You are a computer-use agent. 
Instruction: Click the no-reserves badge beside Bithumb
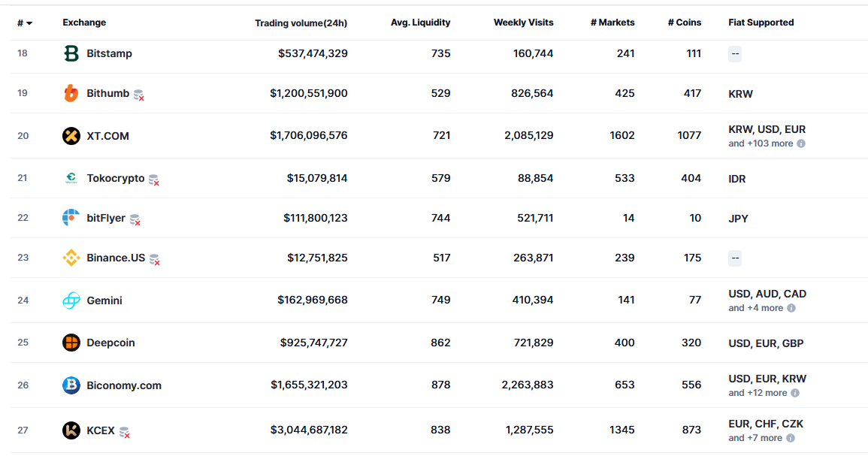[139, 95]
